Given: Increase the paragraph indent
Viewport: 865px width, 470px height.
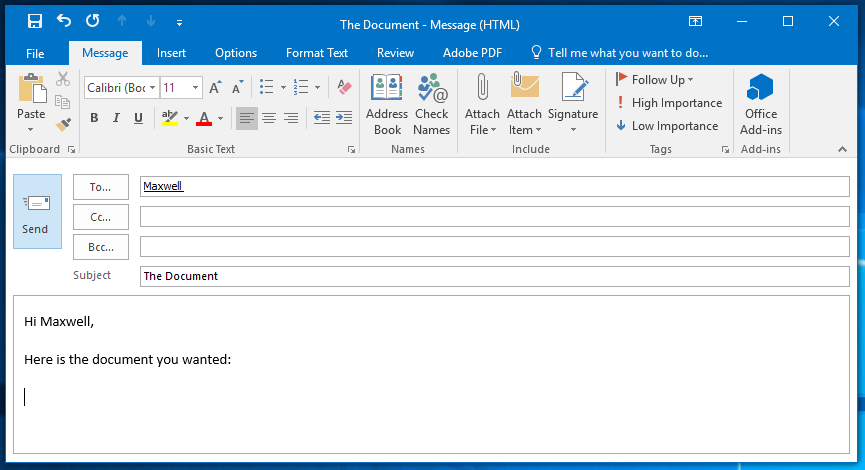Looking at the screenshot, I should (x=344, y=118).
